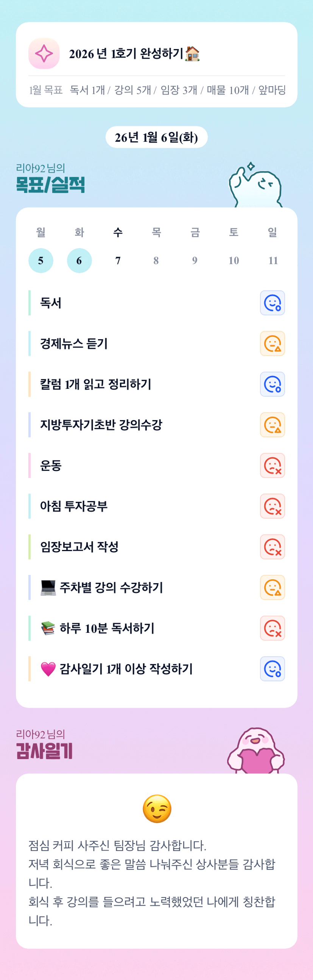
Task: Click the gratitude diary text entry
Action: [152, 883]
